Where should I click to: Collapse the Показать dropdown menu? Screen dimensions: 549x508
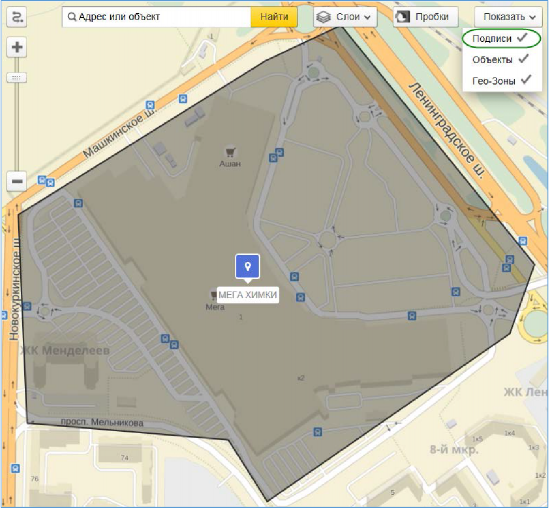508,17
